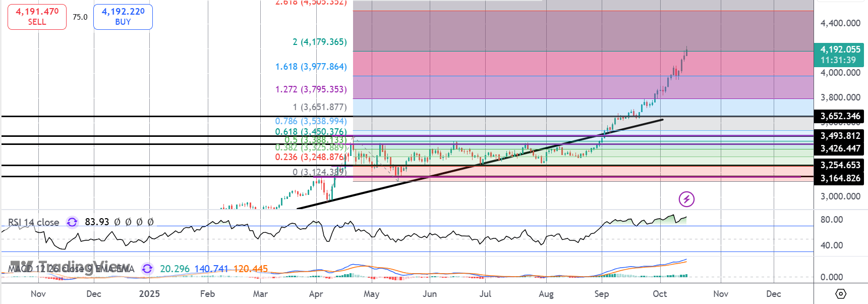Image resolution: width=868 pixels, height=304 pixels.
Task: Select horizontal line price label 3,493.812
Action: click(x=840, y=136)
